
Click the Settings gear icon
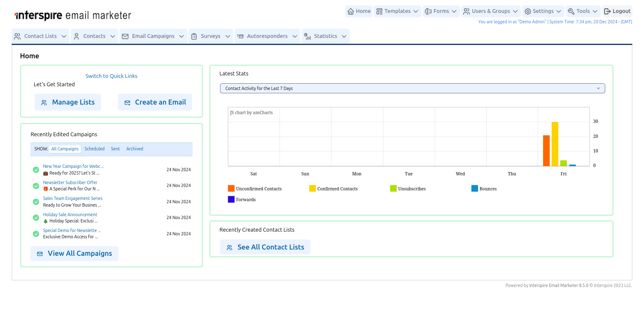click(528, 11)
